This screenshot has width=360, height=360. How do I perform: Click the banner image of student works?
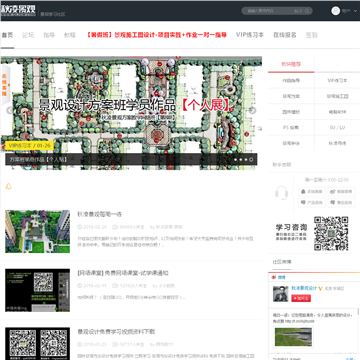(x=131, y=113)
